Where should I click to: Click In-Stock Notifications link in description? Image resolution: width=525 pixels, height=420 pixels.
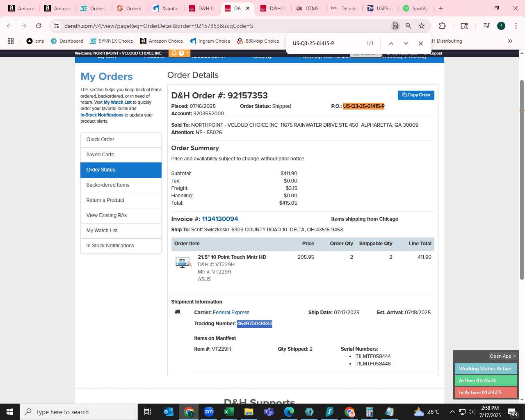coord(102,115)
